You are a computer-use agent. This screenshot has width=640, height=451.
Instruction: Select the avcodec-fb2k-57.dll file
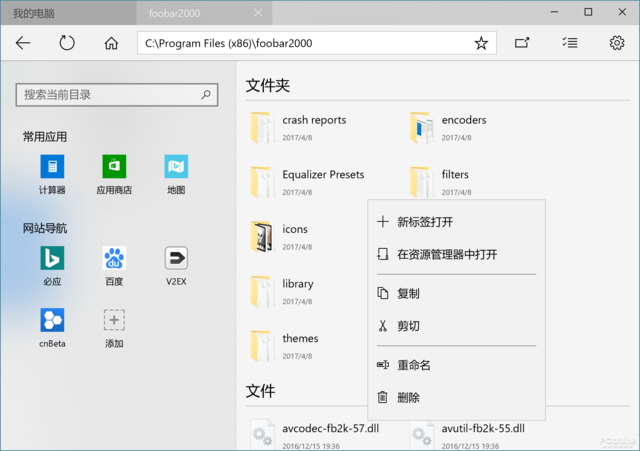coord(314,435)
